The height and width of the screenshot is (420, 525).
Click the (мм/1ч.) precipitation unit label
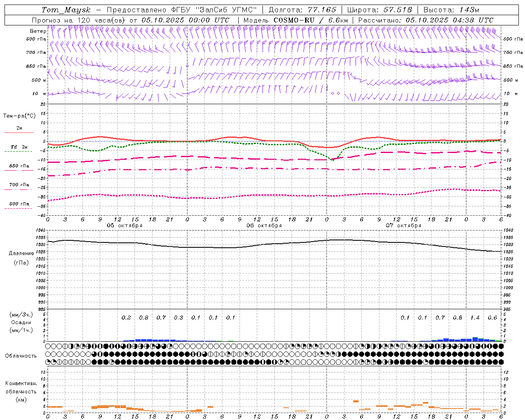(x=21, y=330)
